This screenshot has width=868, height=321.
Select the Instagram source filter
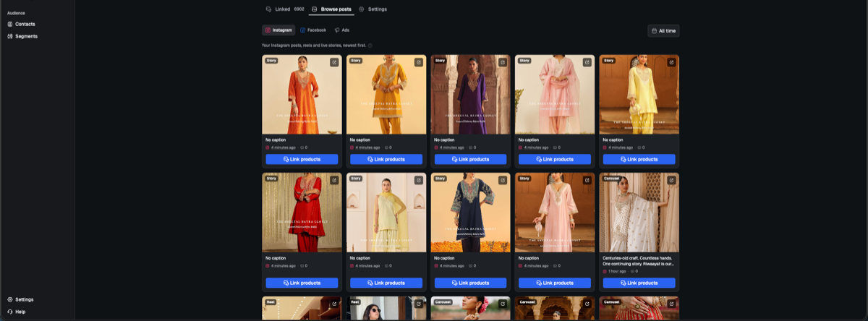(x=278, y=30)
